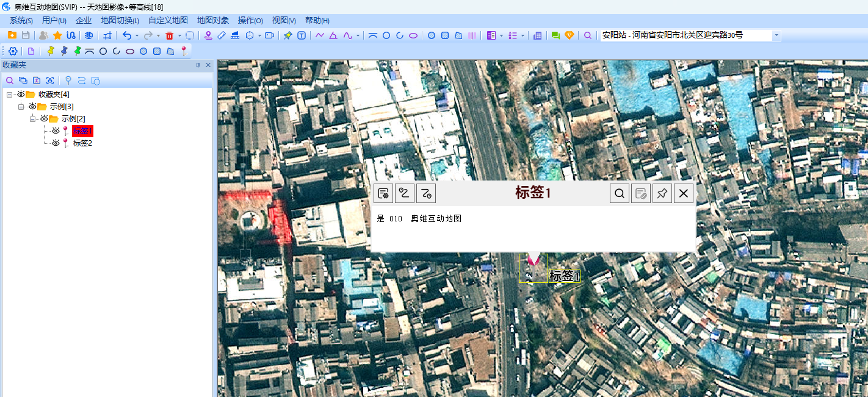Click the save icon in the main toolbar
Image resolution: width=868 pixels, height=397 pixels.
[26, 35]
